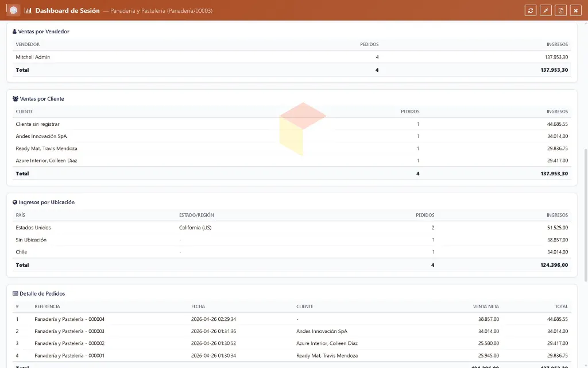This screenshot has height=368, width=588.
Task: Close the Dashboard de Sesión window
Action: [575, 10]
